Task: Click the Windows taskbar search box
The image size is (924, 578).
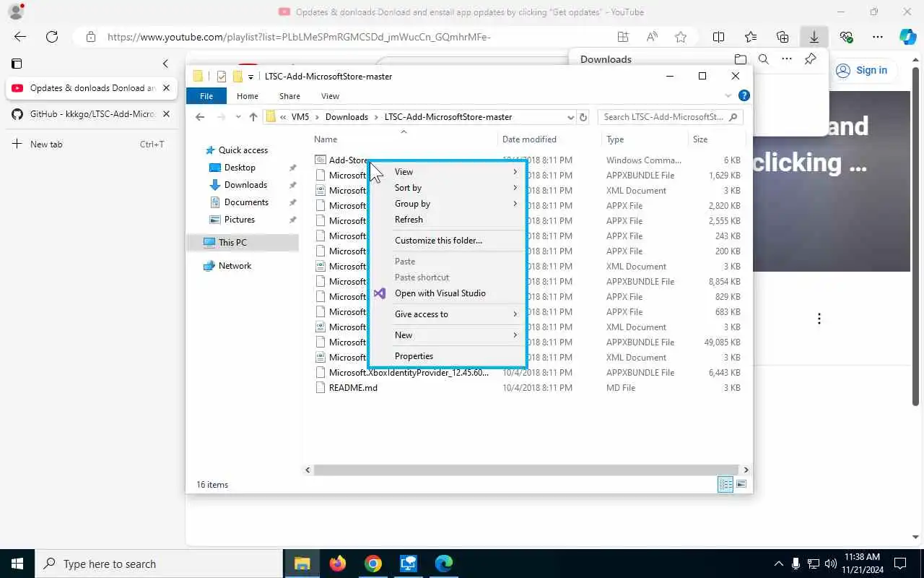Action: tap(159, 564)
